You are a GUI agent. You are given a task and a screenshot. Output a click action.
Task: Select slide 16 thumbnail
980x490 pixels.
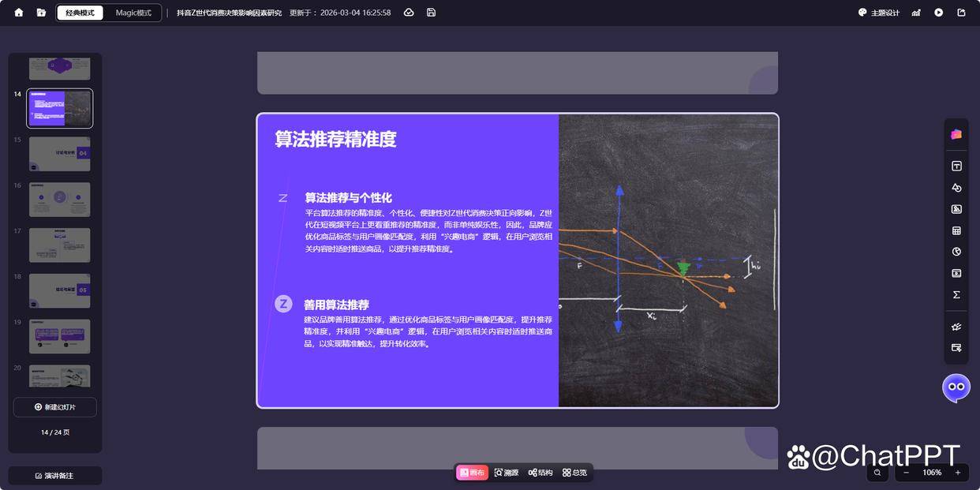click(x=60, y=200)
